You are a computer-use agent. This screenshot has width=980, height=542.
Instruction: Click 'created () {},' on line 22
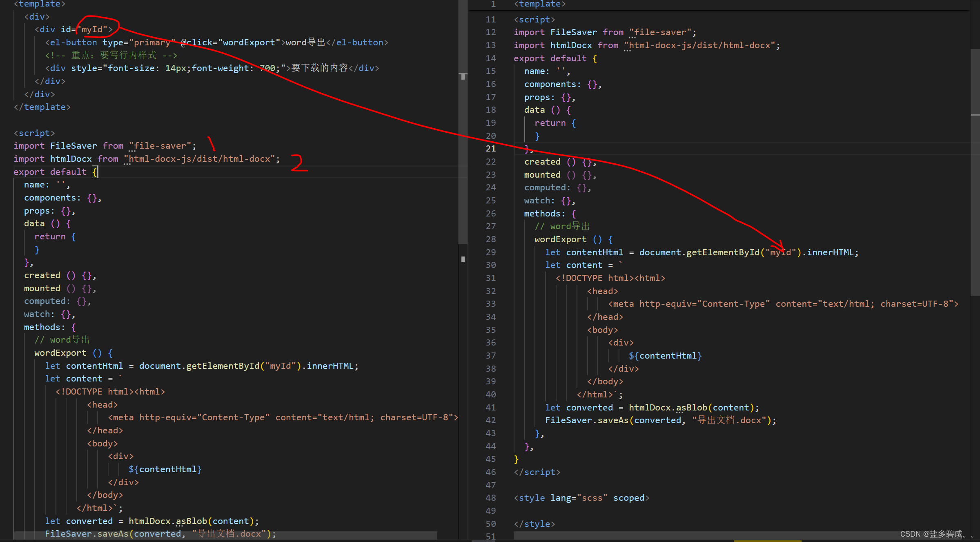560,162
